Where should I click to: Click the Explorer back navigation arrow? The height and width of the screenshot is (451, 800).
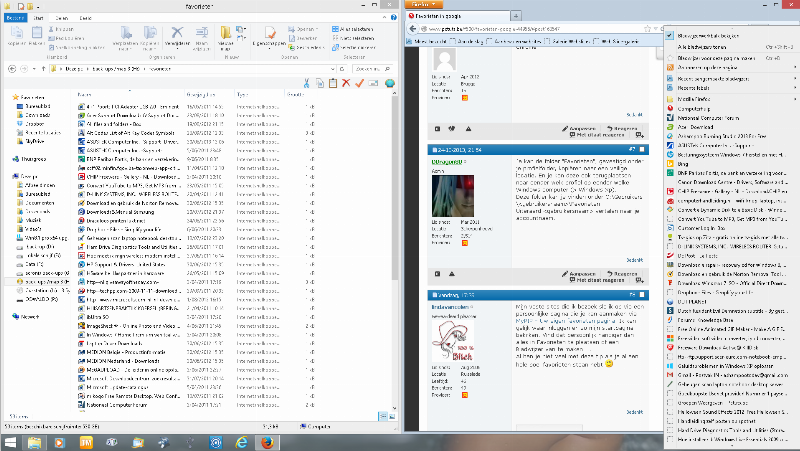pos(13,68)
